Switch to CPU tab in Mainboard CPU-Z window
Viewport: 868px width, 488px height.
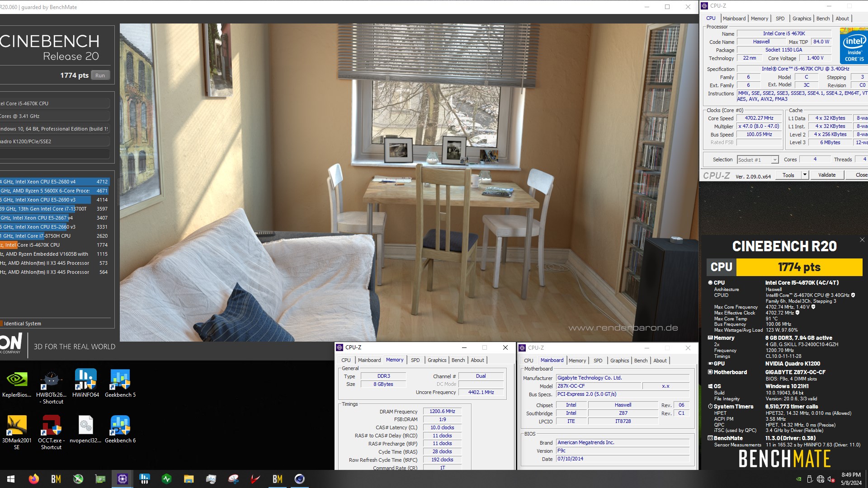pos(528,361)
